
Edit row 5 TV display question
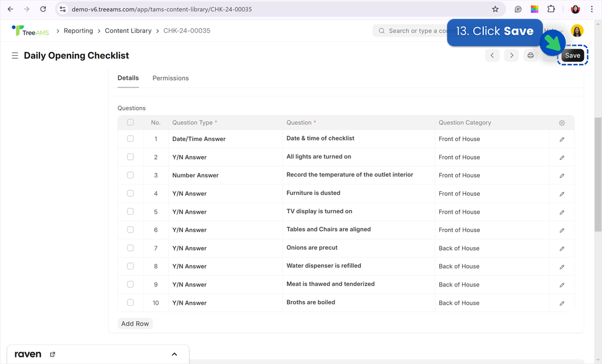(x=561, y=212)
